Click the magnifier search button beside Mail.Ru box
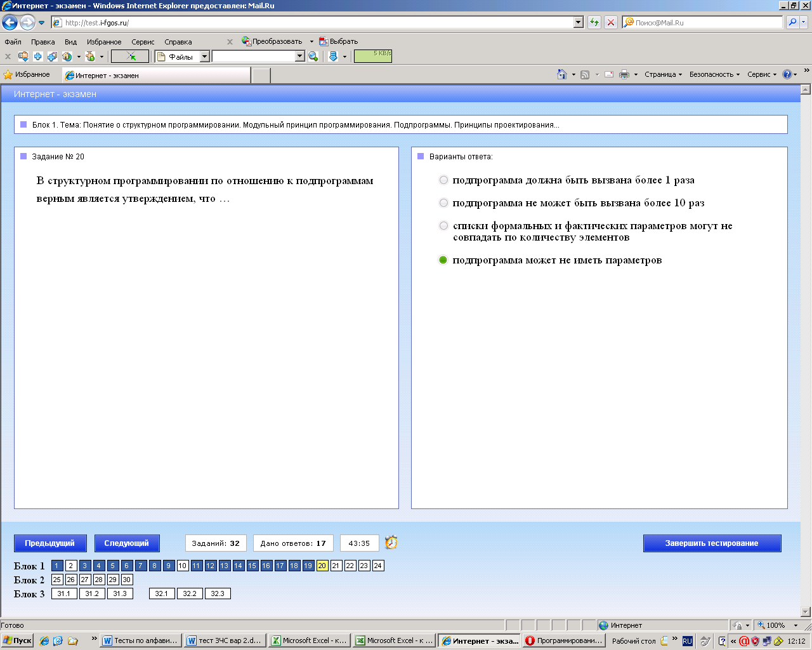Image resolution: width=812 pixels, height=650 pixels. [792, 22]
